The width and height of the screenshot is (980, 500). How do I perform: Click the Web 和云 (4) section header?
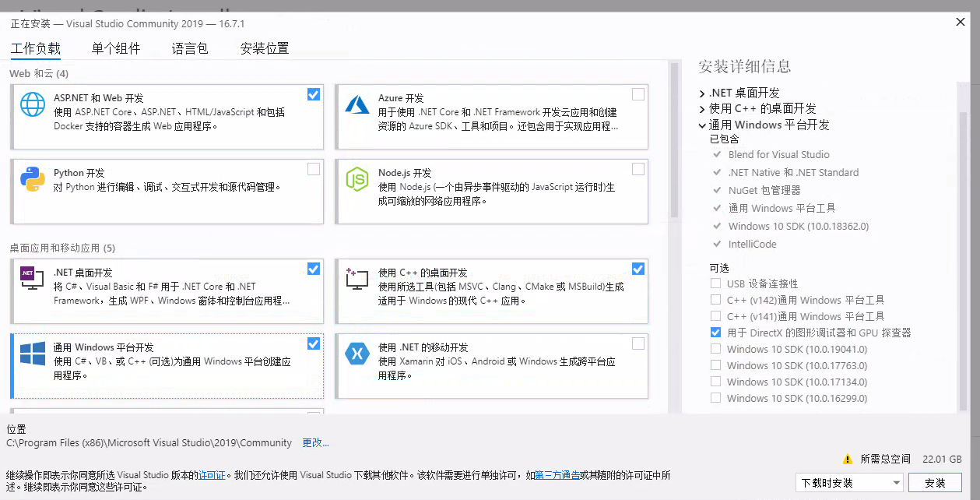(x=39, y=73)
